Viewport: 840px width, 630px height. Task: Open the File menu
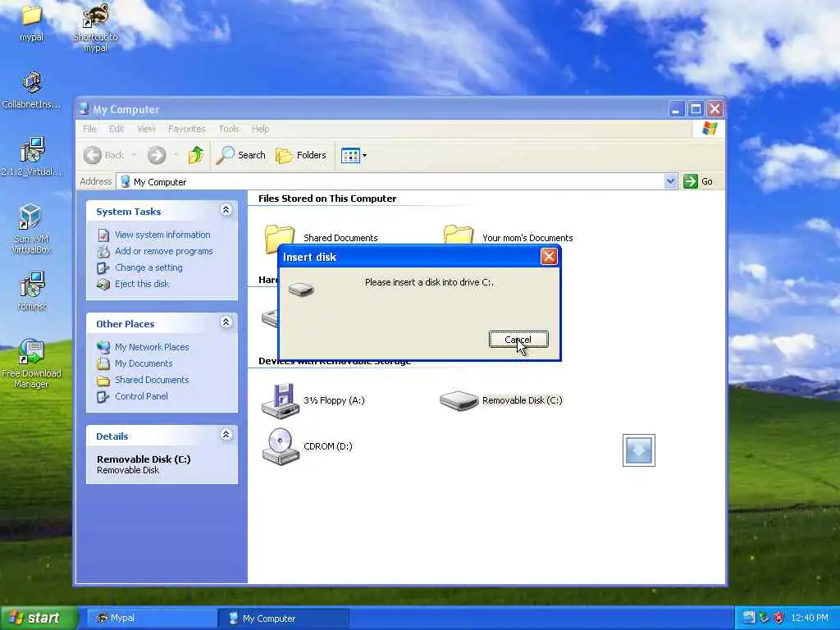89,129
